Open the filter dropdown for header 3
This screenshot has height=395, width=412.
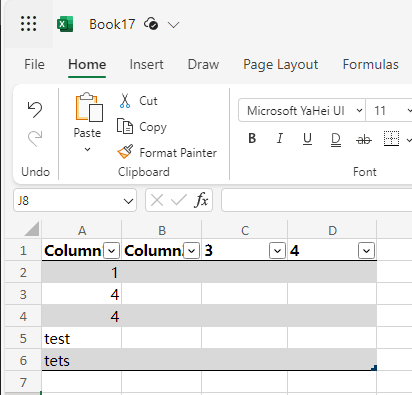click(x=277, y=251)
